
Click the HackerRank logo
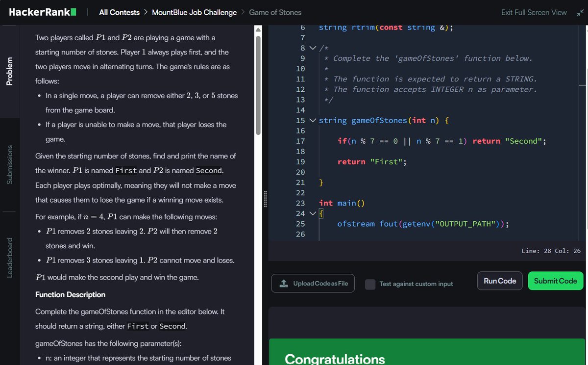pyautogui.click(x=43, y=12)
